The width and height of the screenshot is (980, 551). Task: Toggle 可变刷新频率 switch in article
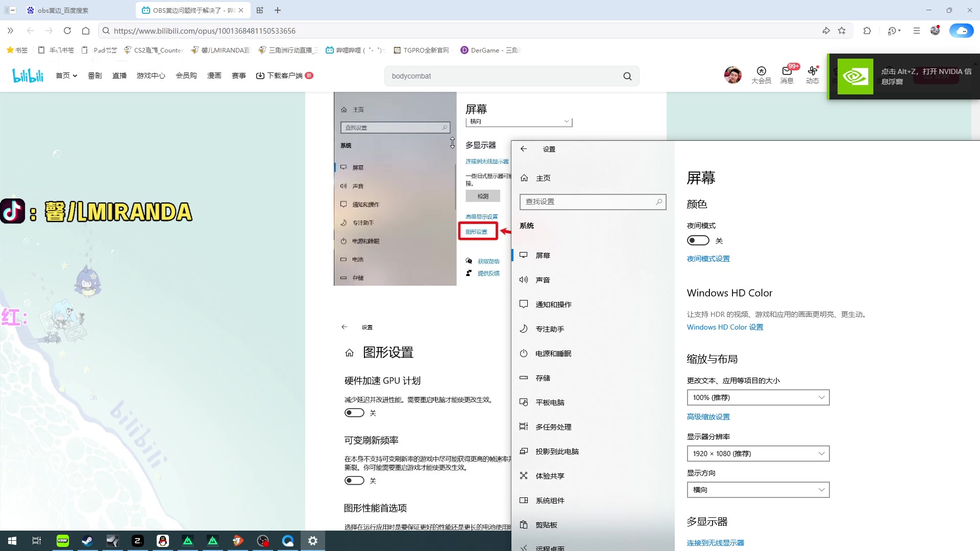354,481
